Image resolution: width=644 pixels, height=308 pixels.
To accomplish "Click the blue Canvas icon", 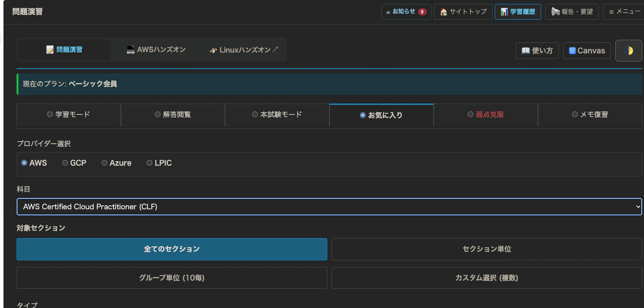I will pyautogui.click(x=572, y=51).
